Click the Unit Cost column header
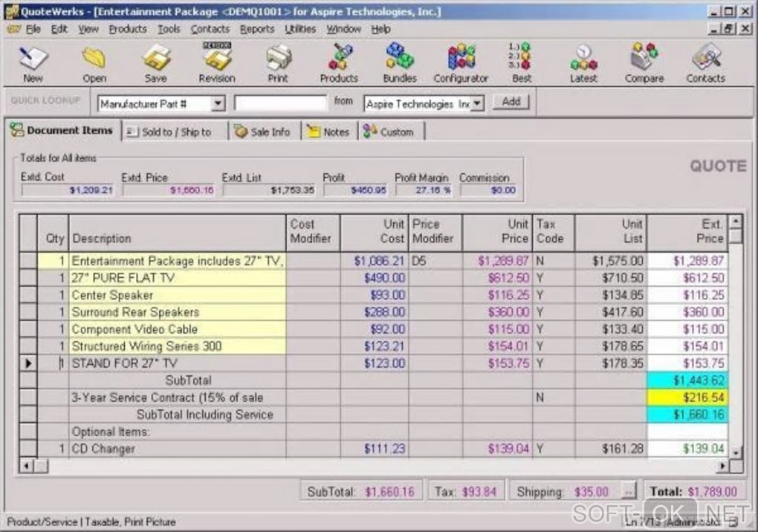 (374, 233)
